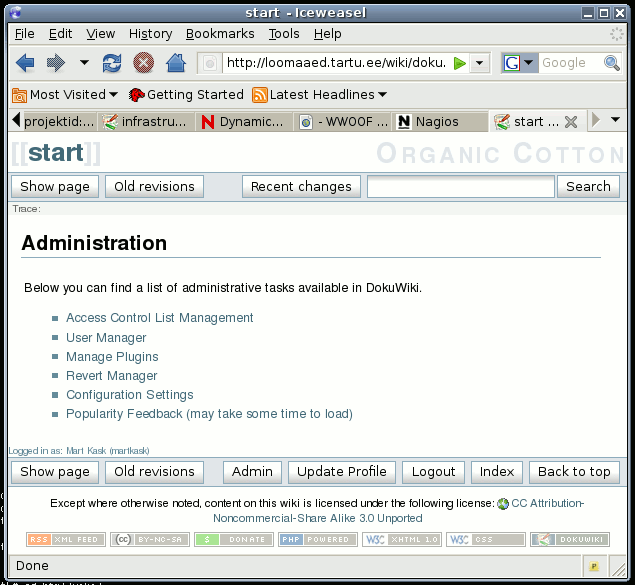The height and width of the screenshot is (585, 635).
Task: Open the Edit menu
Action: (60, 34)
